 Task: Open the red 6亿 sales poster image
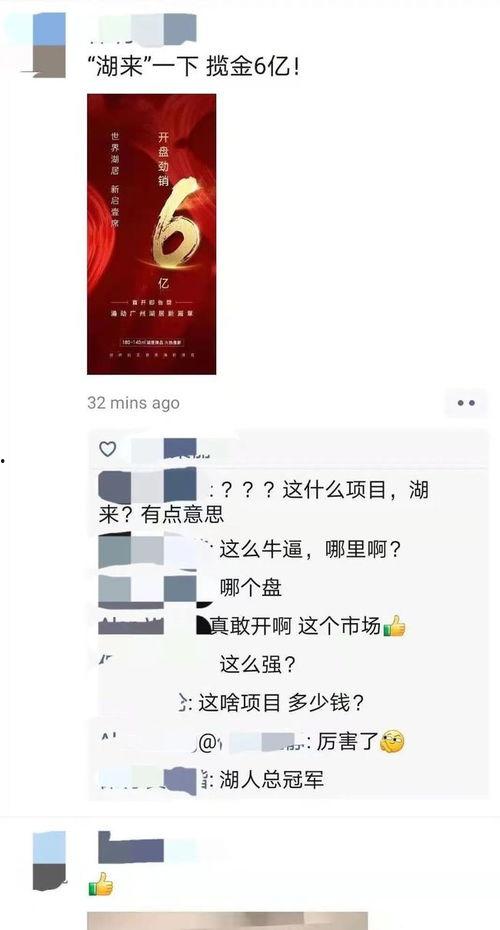(x=151, y=234)
